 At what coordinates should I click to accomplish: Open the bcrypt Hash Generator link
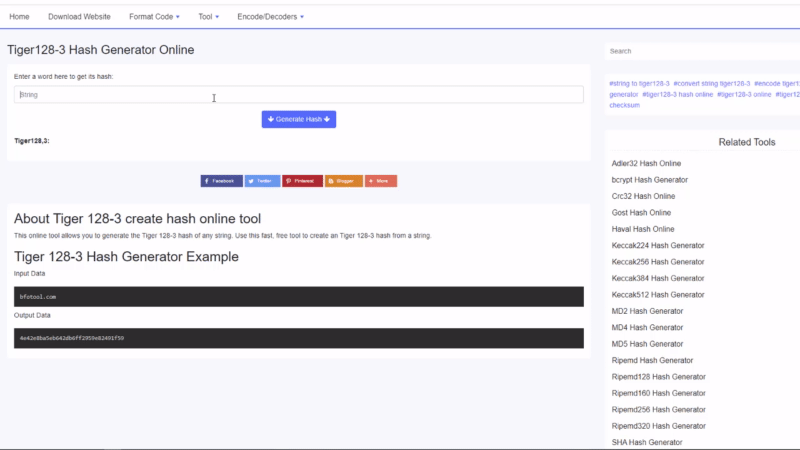click(649, 180)
